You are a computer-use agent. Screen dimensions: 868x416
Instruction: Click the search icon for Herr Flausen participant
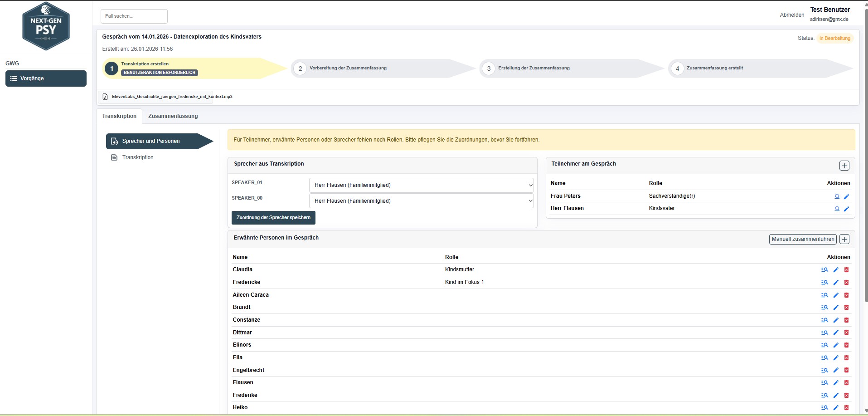[837, 209]
